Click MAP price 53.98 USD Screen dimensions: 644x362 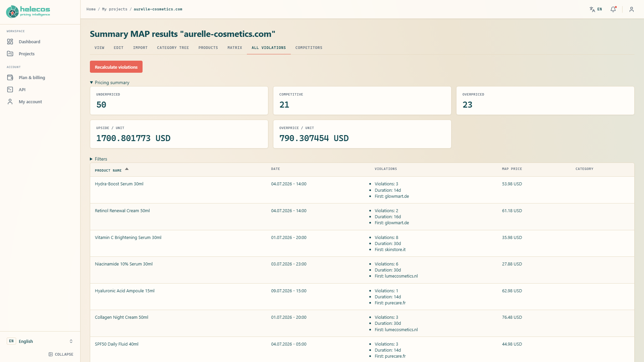[x=512, y=184]
